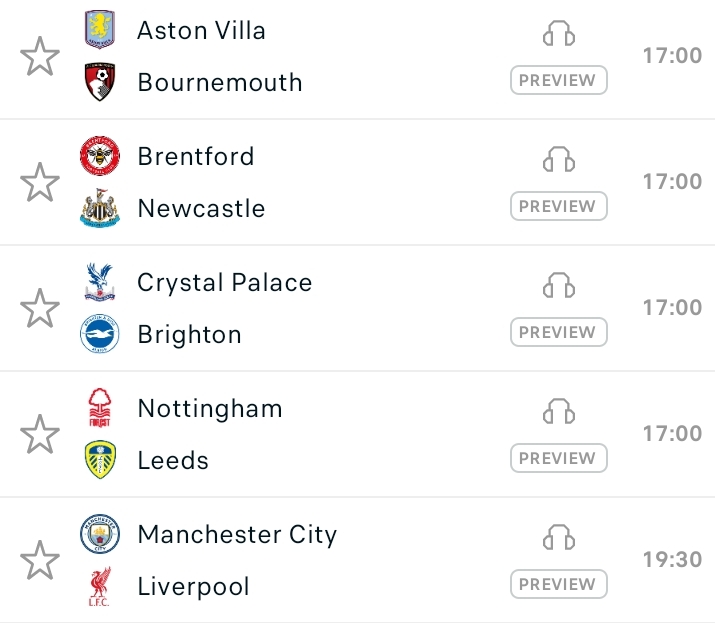Select the Brighton team name
Viewport: 715px width, 623px height.
(190, 335)
